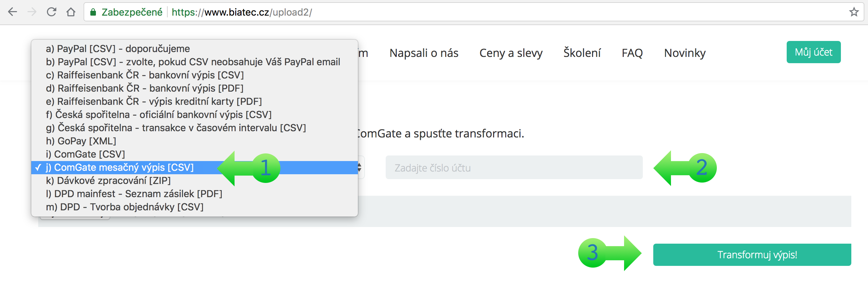
Task: Click the Můj účet button
Action: point(813,52)
